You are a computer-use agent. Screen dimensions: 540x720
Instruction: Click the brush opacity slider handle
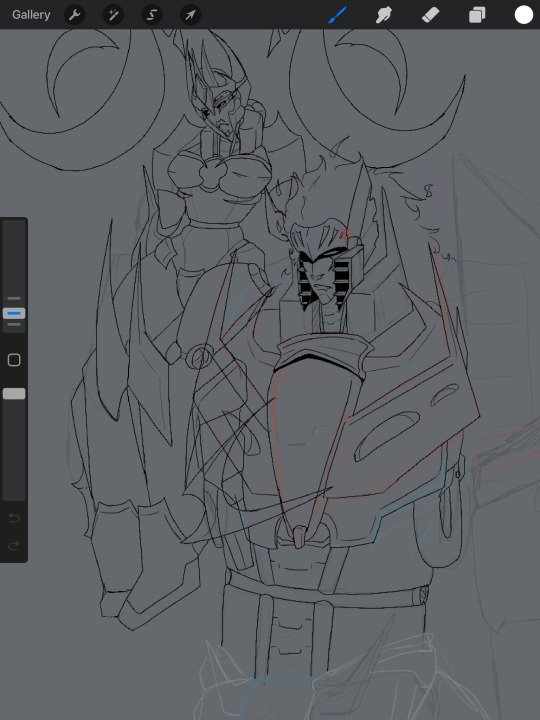point(14,394)
